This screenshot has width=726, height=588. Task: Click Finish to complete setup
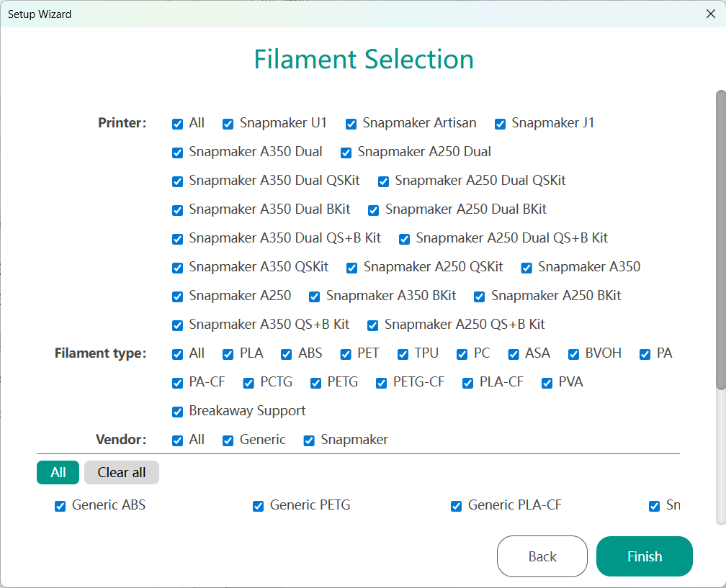[x=644, y=556]
